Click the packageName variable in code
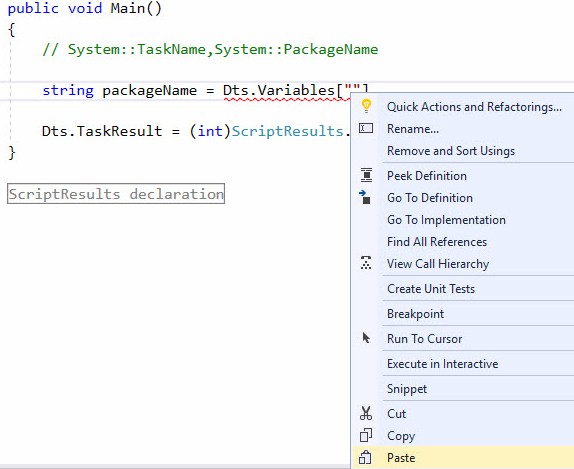The image size is (574, 469). tap(149, 90)
